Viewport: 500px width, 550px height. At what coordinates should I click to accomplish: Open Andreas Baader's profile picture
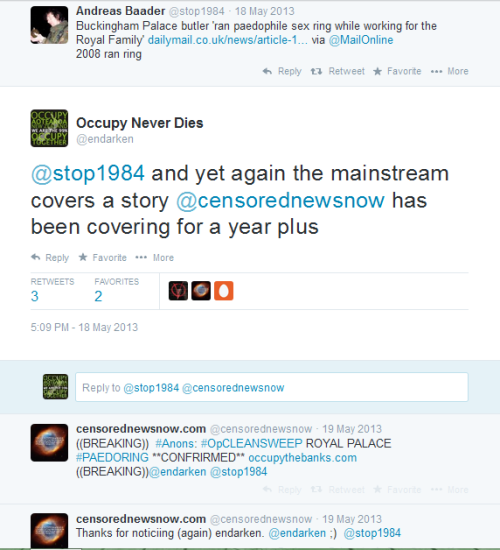[x=49, y=25]
